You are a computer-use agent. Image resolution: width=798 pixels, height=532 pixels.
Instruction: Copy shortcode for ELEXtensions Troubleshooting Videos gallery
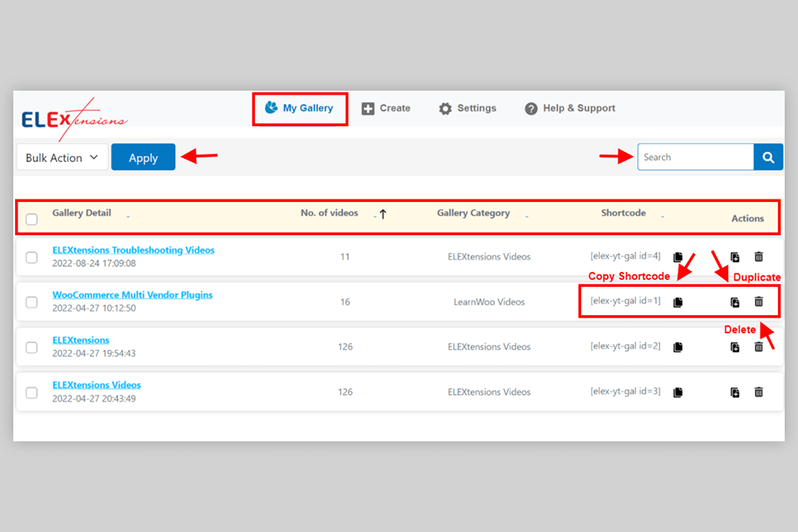pos(678,257)
